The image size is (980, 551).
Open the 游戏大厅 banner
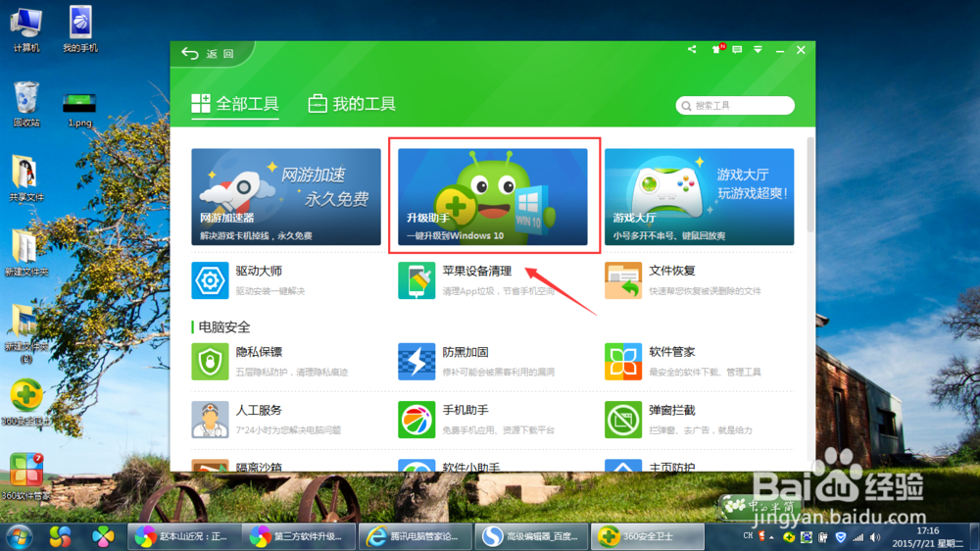pyautogui.click(x=700, y=196)
